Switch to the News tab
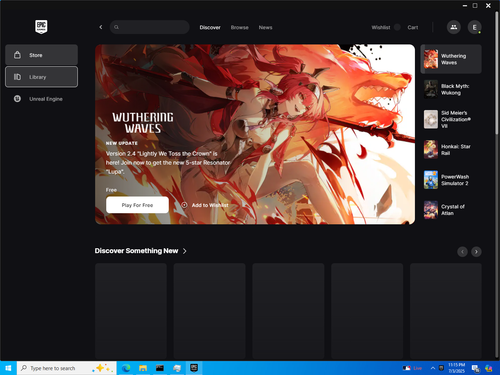This screenshot has height=375, width=500. [265, 27]
